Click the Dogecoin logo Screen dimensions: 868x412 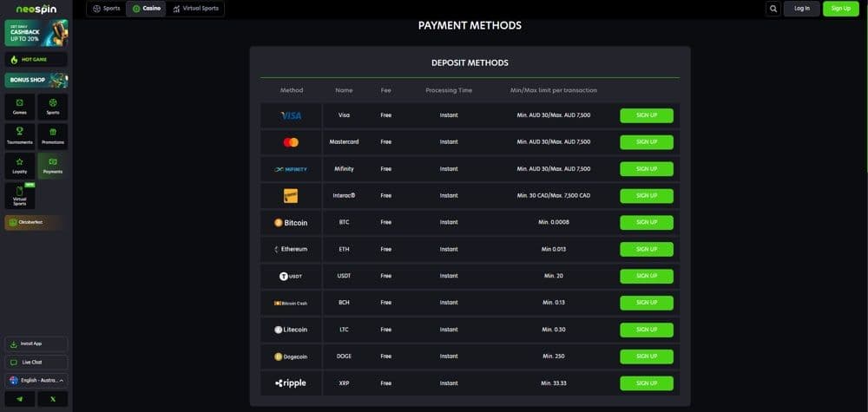(291, 356)
